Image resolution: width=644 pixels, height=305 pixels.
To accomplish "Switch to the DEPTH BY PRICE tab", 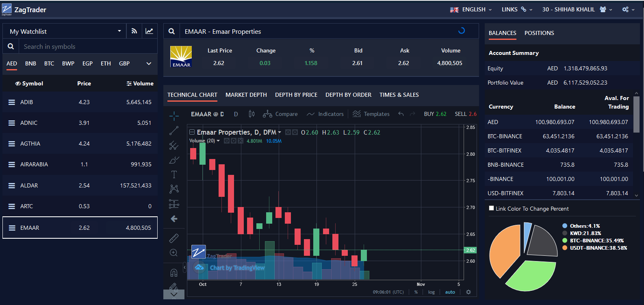I will [296, 95].
